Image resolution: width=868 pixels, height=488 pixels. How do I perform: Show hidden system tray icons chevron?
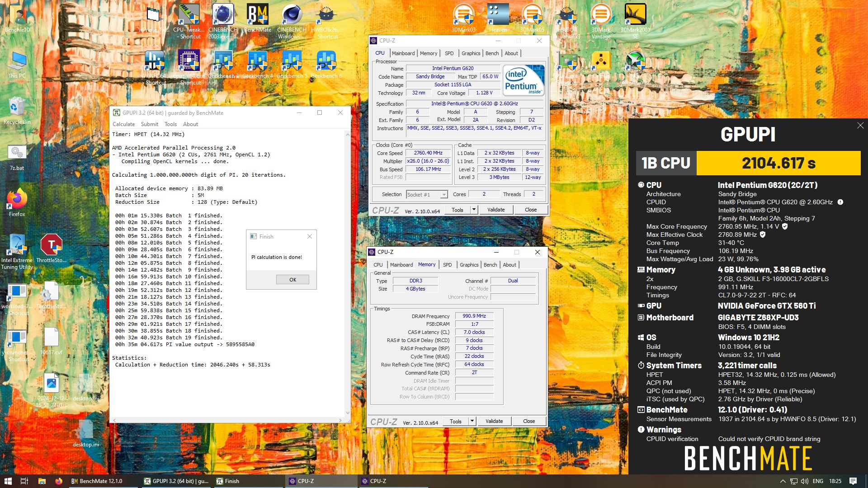coord(783,481)
